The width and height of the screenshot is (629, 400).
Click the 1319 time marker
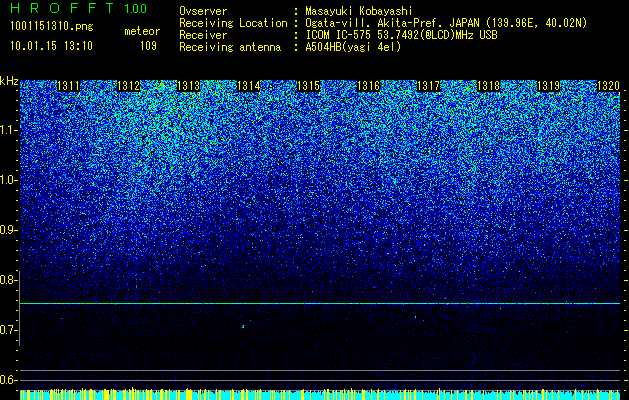click(548, 86)
